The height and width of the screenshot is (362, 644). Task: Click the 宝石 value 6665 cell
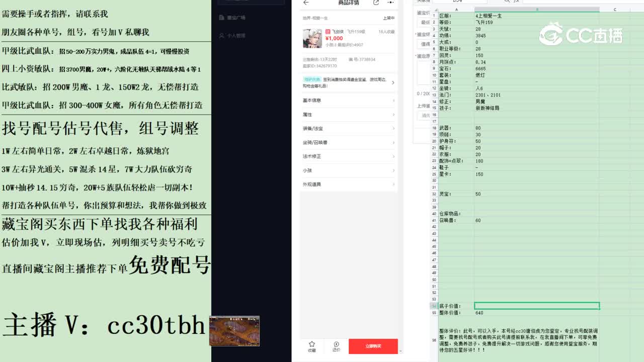click(537, 69)
